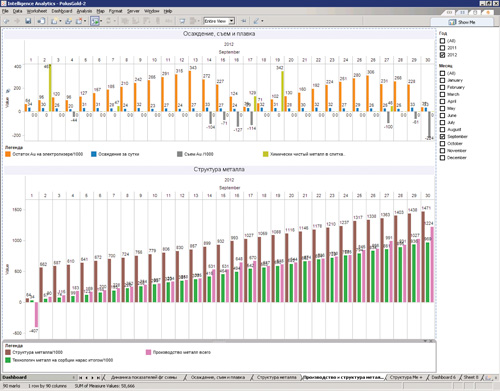This screenshot has width=500, height=391.
Task: Click the third top-right view mode tab icon
Action: [475, 12]
